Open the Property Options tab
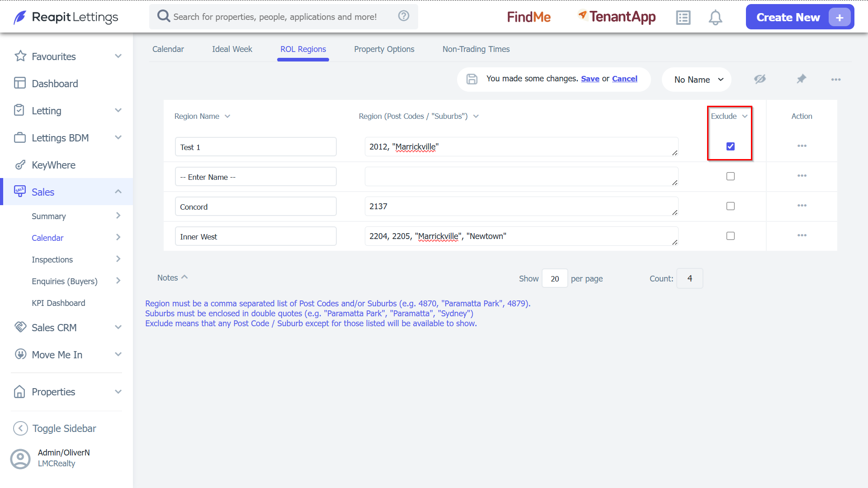 [x=384, y=49]
